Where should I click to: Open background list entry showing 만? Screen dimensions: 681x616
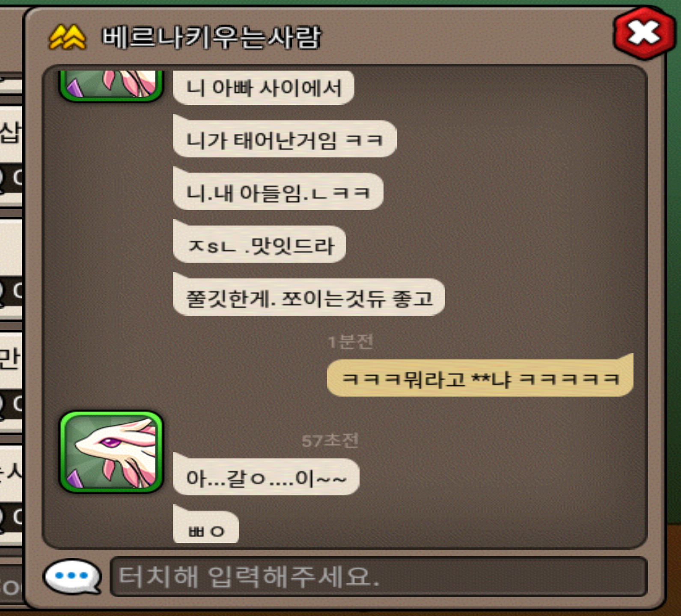tap(11, 358)
